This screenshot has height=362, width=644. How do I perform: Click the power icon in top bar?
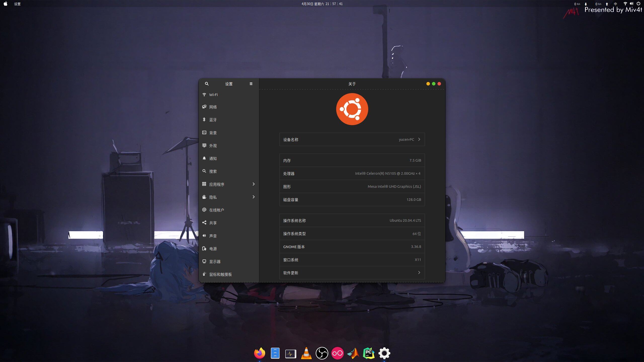[x=638, y=4]
